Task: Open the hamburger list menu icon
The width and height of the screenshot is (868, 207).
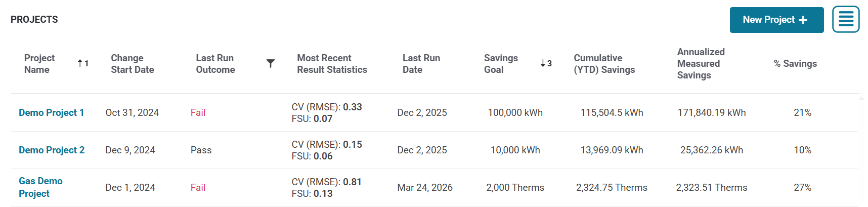Action: coord(846,20)
